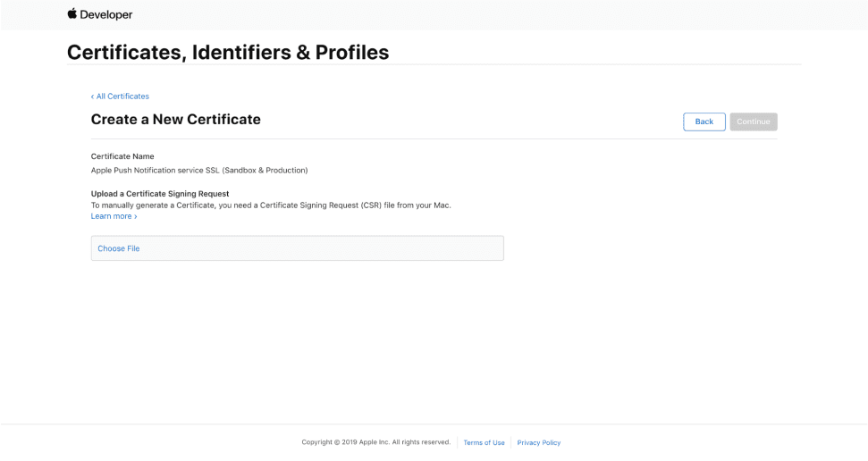Click the Developer text beside Apple logo
The width and height of the screenshot is (868, 461).
[x=106, y=14]
